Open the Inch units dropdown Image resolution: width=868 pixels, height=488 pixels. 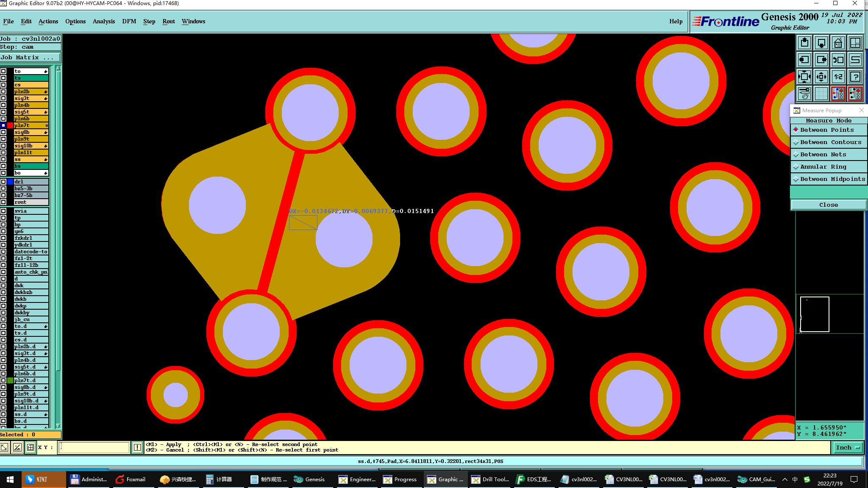coord(848,448)
